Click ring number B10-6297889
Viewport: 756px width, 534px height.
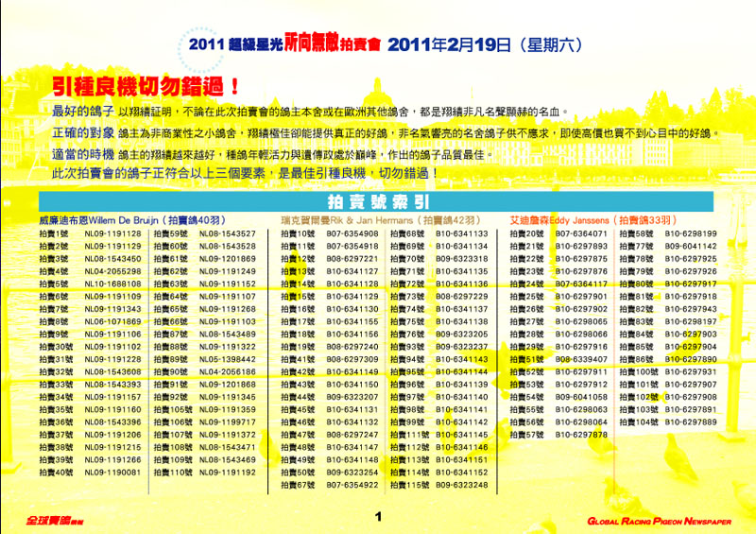[x=691, y=422]
